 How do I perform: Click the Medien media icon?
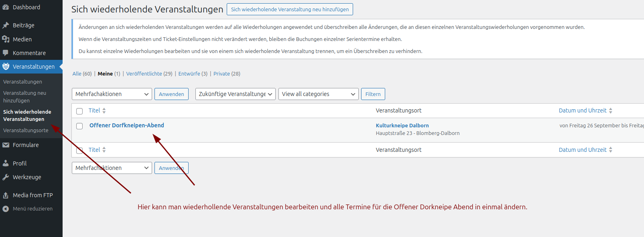(6, 39)
